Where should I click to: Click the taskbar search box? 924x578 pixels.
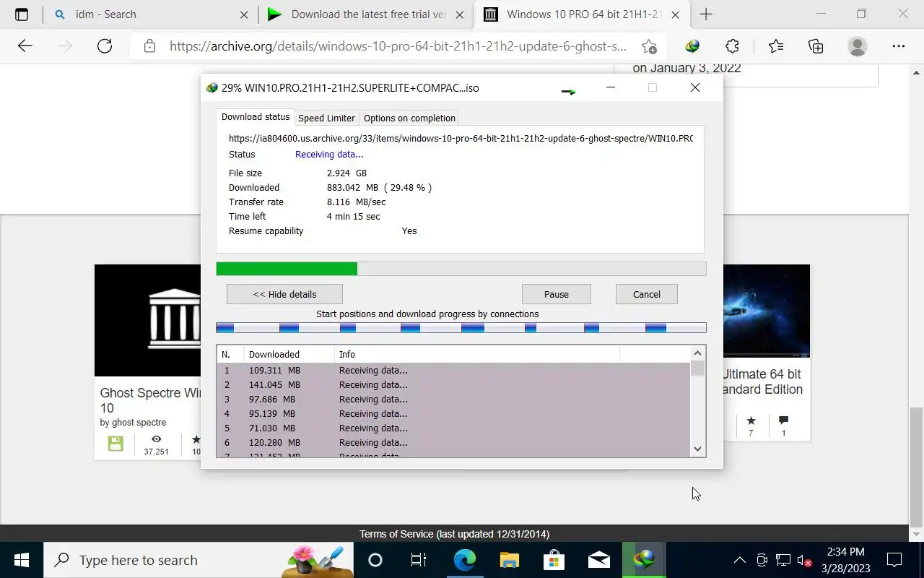[x=199, y=560]
